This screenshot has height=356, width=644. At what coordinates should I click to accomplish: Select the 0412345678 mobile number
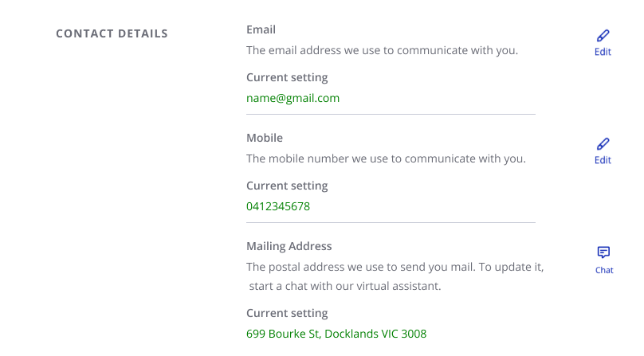278,206
